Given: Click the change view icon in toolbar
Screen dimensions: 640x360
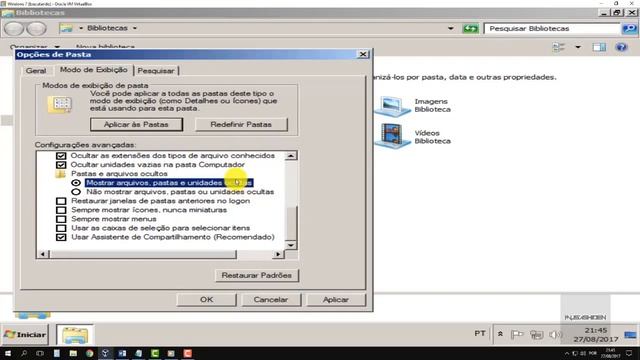Looking at the screenshot, I should (x=558, y=47).
